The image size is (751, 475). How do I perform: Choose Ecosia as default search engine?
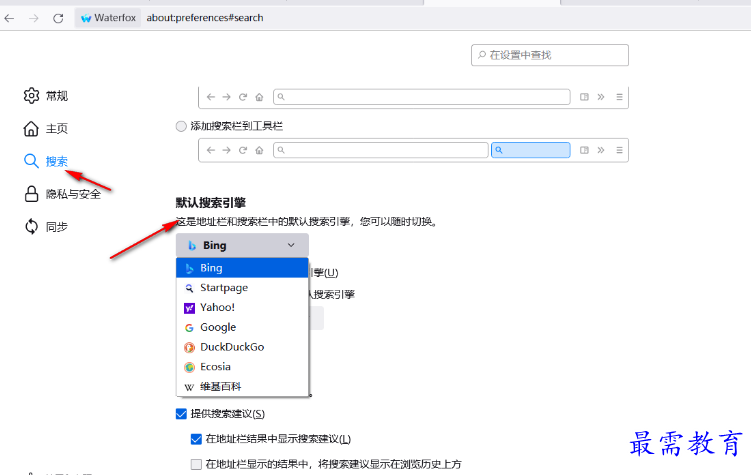click(x=242, y=367)
